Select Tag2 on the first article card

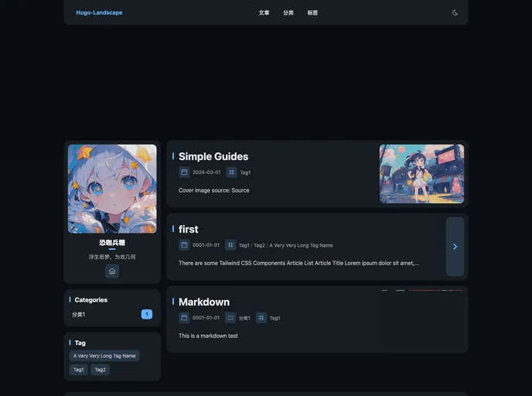259,245
